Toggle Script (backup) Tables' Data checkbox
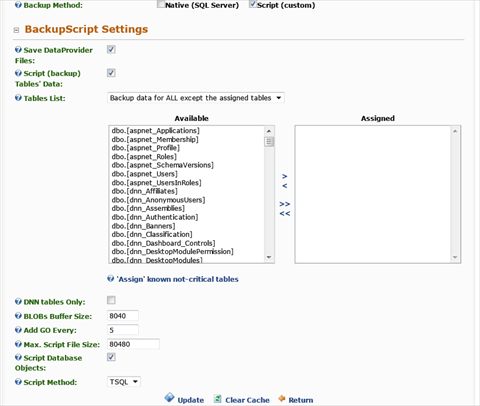Image resolution: width=480 pixels, height=406 pixels. 111,73
